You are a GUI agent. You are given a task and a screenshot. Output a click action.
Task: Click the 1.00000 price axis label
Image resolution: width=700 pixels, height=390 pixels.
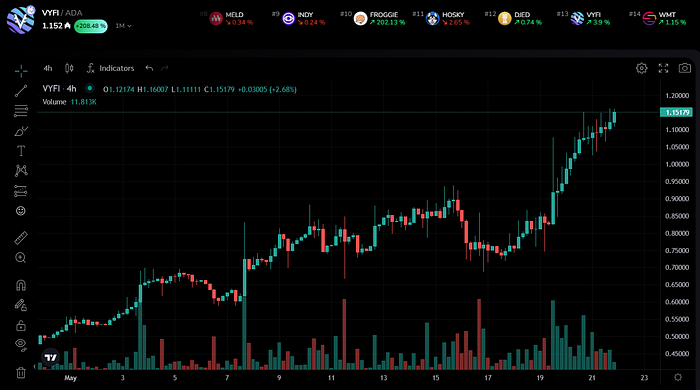pyautogui.click(x=677, y=164)
